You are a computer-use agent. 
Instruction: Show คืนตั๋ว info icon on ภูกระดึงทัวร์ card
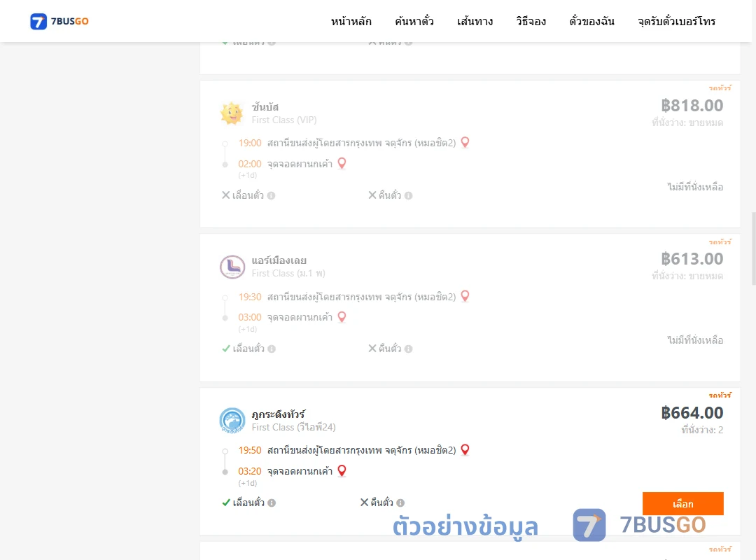(x=400, y=503)
